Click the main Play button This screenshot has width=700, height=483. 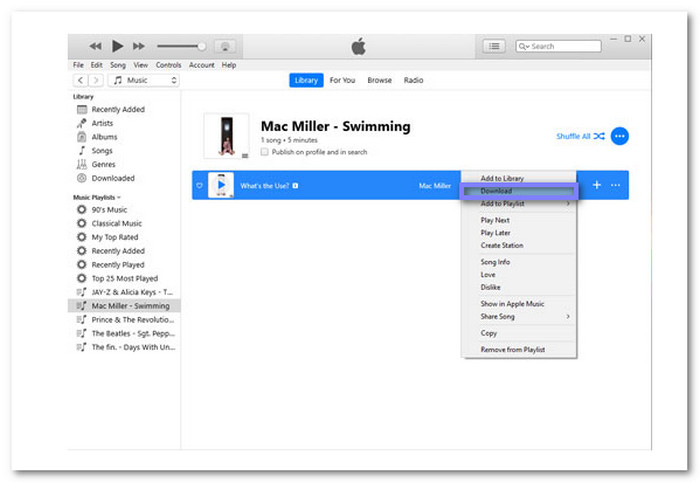[117, 46]
